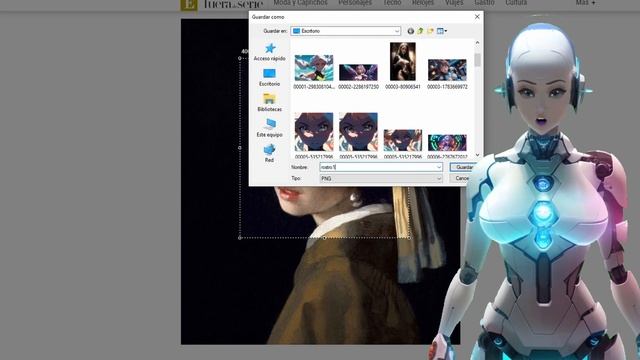Open Viajes menu on the website
Viewport: 640px width, 360px height.
tap(454, 2)
